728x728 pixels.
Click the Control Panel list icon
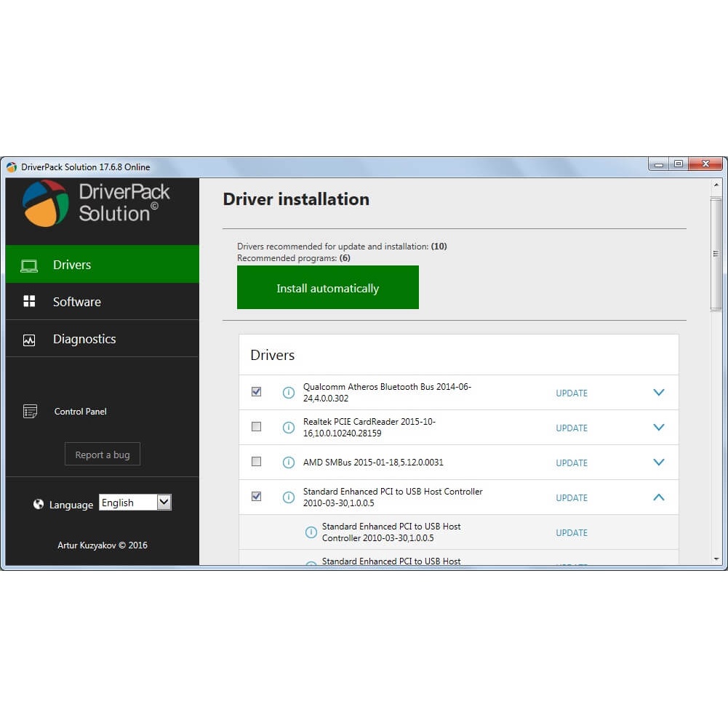click(30, 412)
